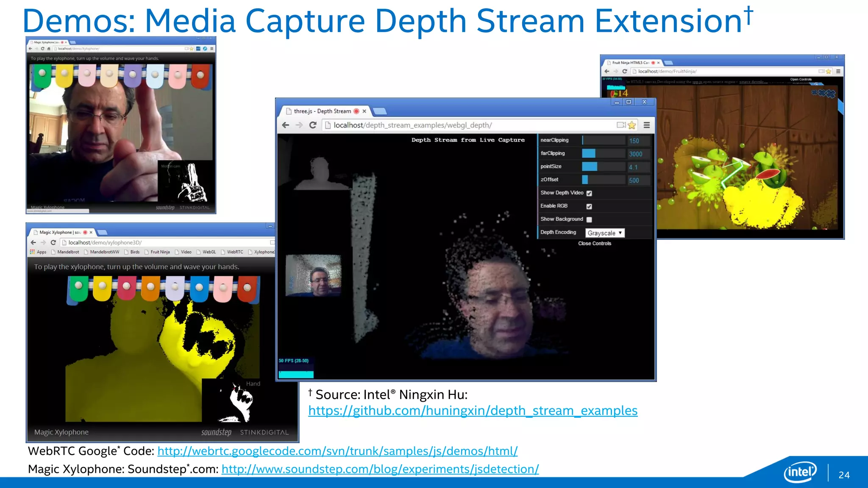Click the back arrow in the three.js Depth Stream window
Image resolution: width=868 pixels, height=488 pixels.
pos(286,125)
